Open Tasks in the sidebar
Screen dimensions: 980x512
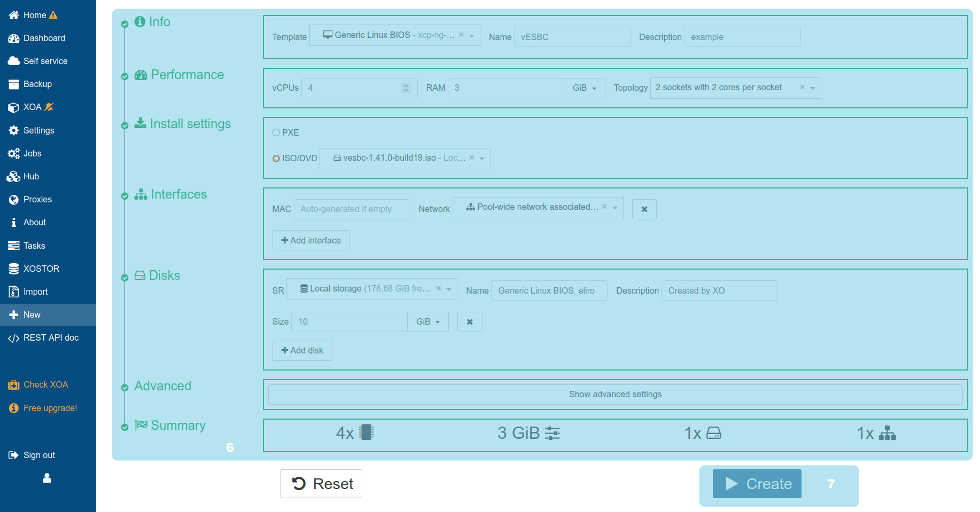point(48,246)
